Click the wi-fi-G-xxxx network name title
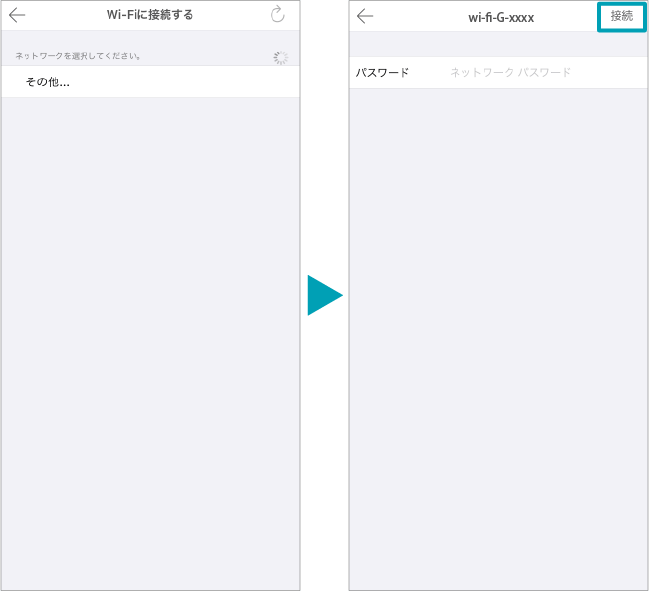Screen dimensions: 649x592 coord(501,17)
